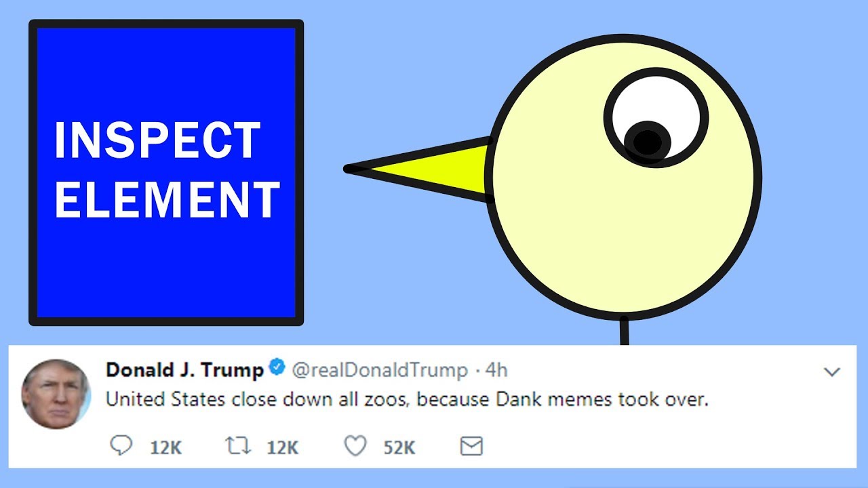868x488 pixels.
Task: Click the tweet text about zoos
Action: pos(407,400)
